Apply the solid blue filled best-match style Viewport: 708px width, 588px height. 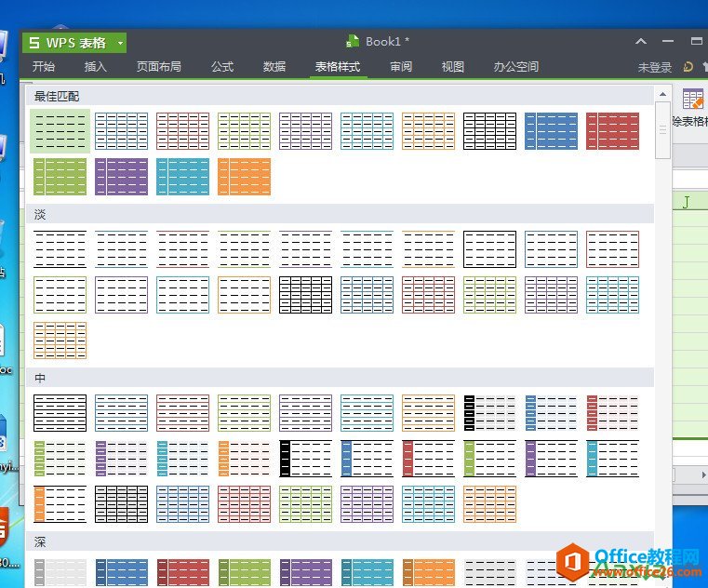click(x=552, y=131)
